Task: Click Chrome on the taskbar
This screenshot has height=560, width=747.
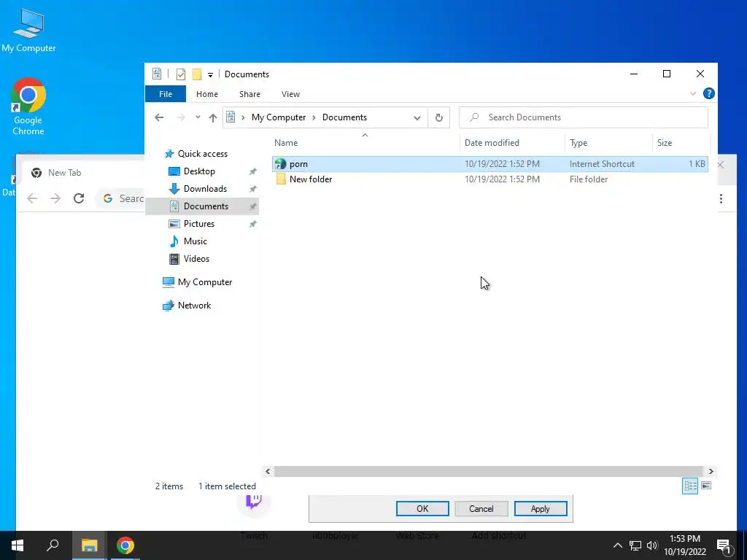Action: click(125, 545)
